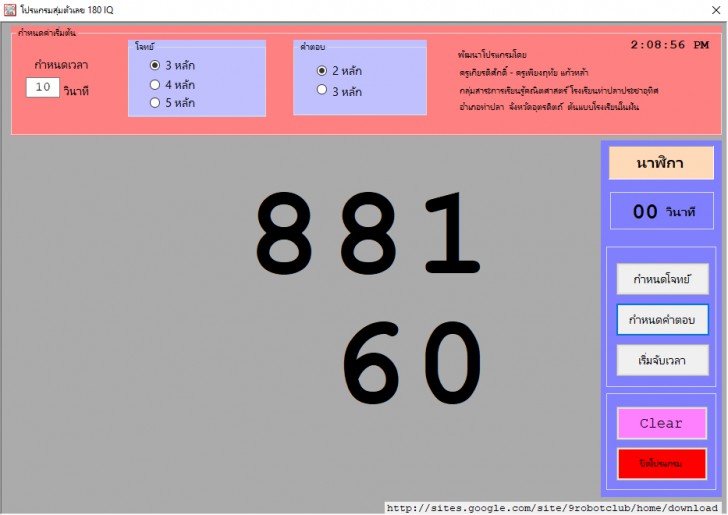The height and width of the screenshot is (515, 728).
Task: Click the time limit field showing 10
Action: coord(43,87)
